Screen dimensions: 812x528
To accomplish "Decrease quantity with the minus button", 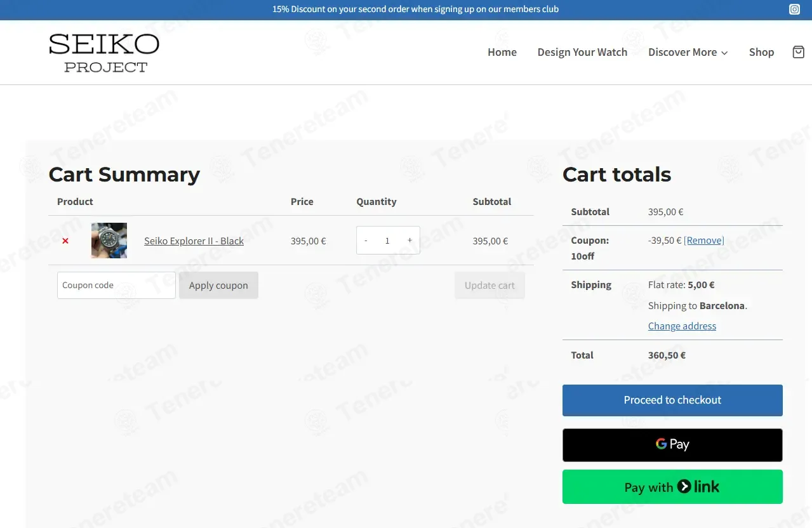I will click(x=366, y=241).
